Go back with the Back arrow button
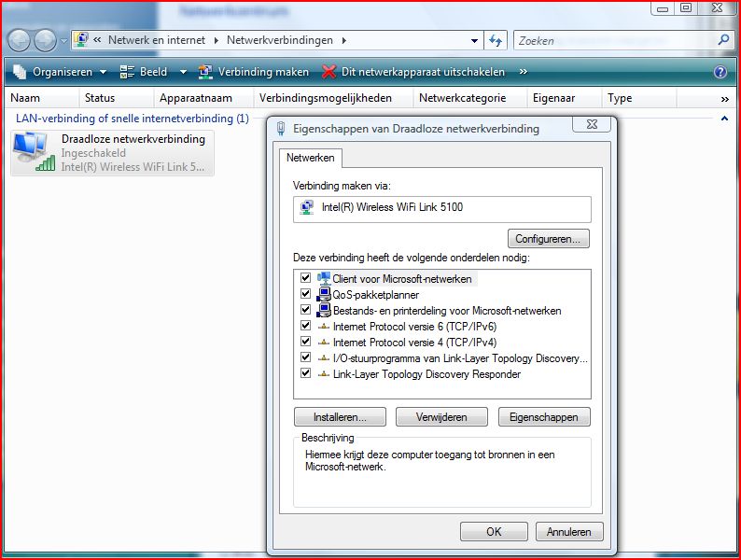Viewport: 741px width, 560px height. (19, 41)
